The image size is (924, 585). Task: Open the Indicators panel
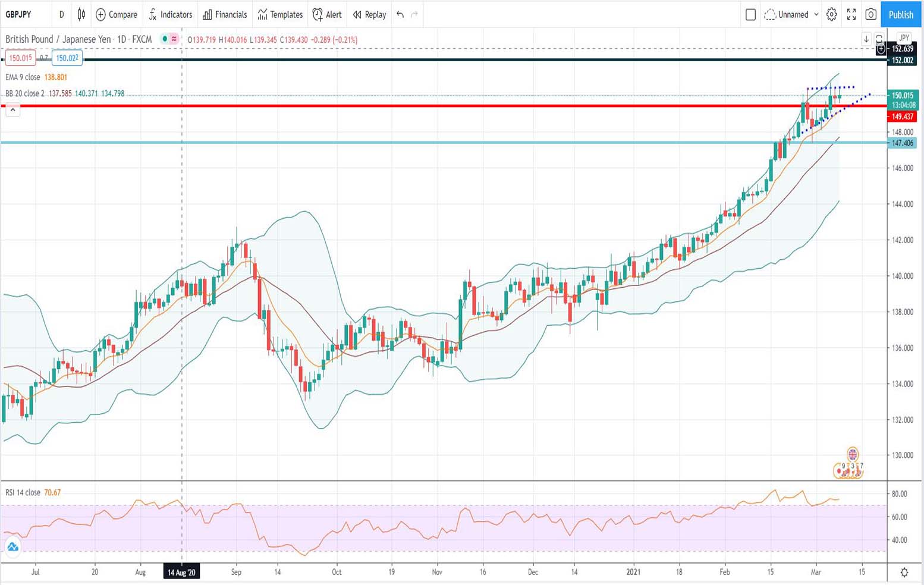pyautogui.click(x=171, y=15)
